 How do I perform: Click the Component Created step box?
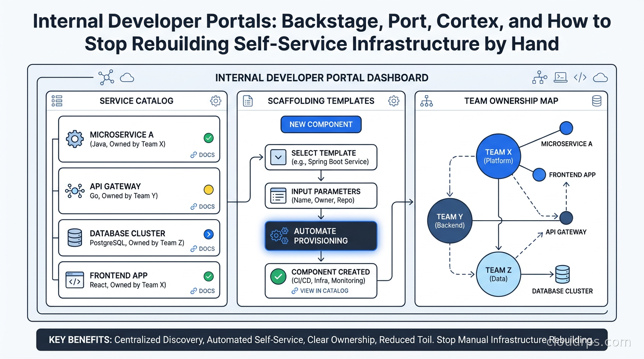click(321, 280)
